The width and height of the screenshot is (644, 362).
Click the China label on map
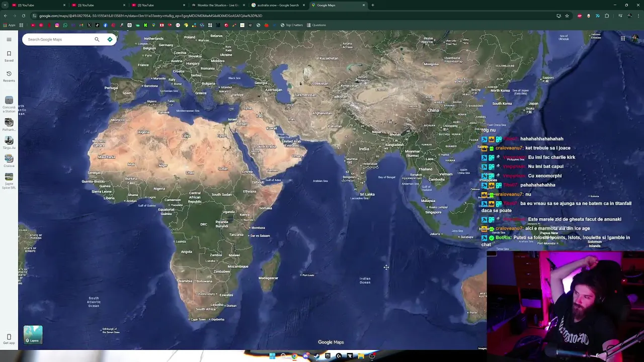tap(433, 111)
